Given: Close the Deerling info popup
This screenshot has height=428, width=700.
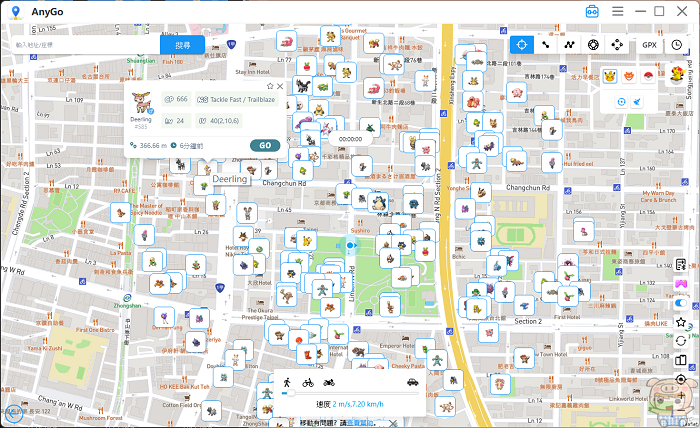Looking at the screenshot, I should (x=280, y=86).
